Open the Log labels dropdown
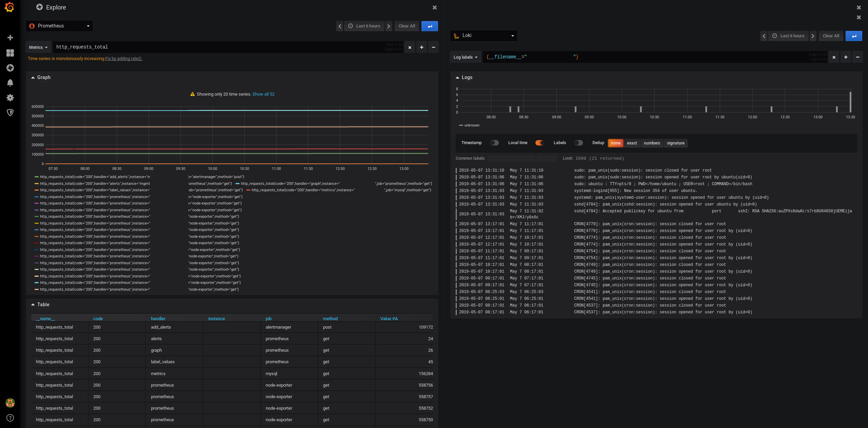This screenshot has height=428, width=868. 465,57
